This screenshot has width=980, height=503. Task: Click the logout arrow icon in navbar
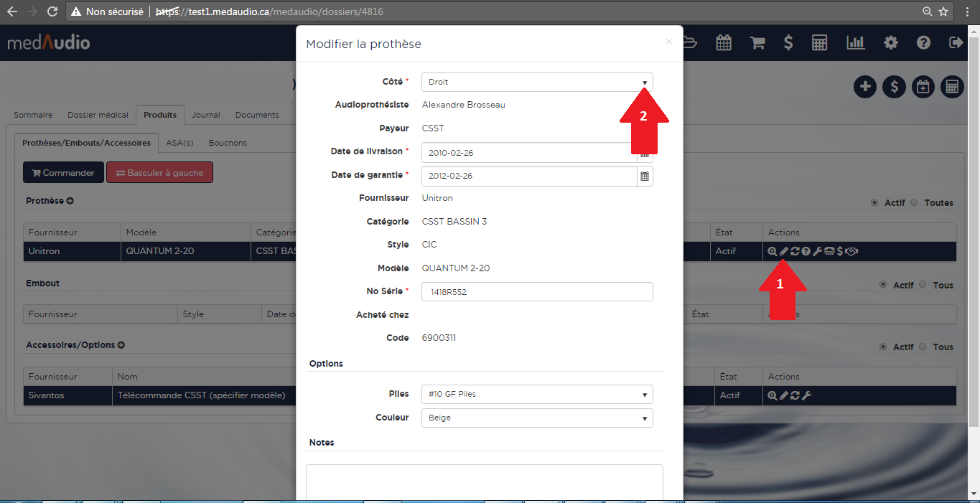coord(956,43)
